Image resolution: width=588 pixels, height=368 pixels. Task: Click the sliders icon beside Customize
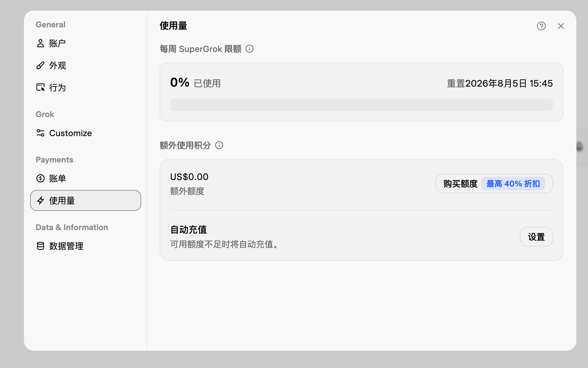click(x=40, y=133)
